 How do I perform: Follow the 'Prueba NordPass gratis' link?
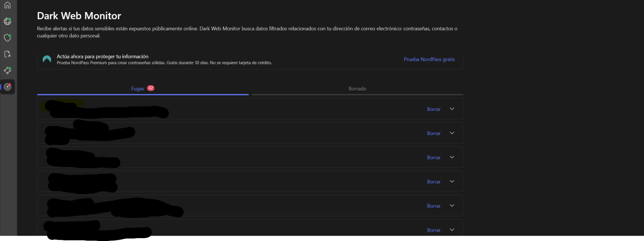[x=429, y=59]
